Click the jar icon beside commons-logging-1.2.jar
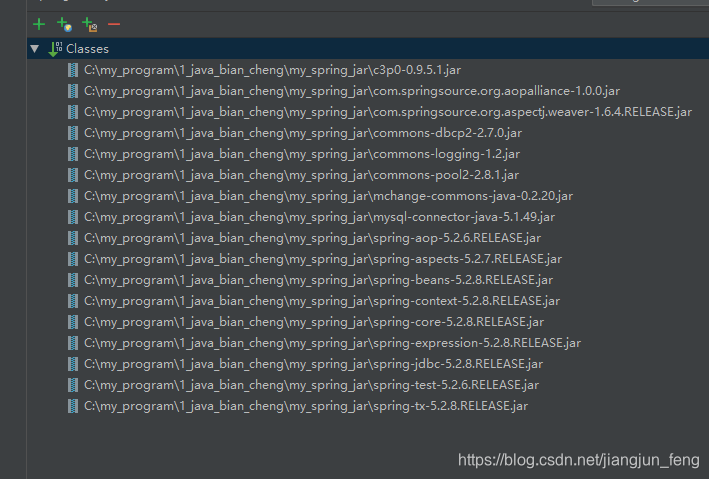The width and height of the screenshot is (709, 479). pos(73,154)
